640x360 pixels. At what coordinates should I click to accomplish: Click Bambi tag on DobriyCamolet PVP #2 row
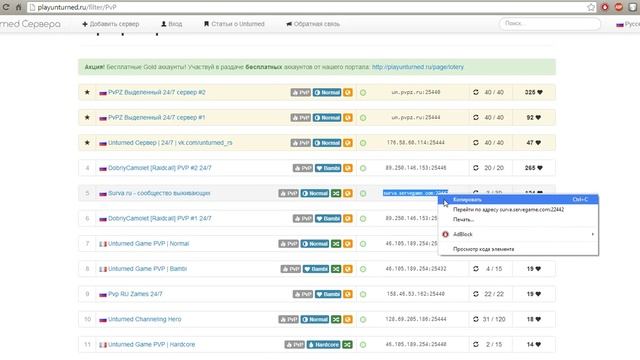click(x=328, y=168)
